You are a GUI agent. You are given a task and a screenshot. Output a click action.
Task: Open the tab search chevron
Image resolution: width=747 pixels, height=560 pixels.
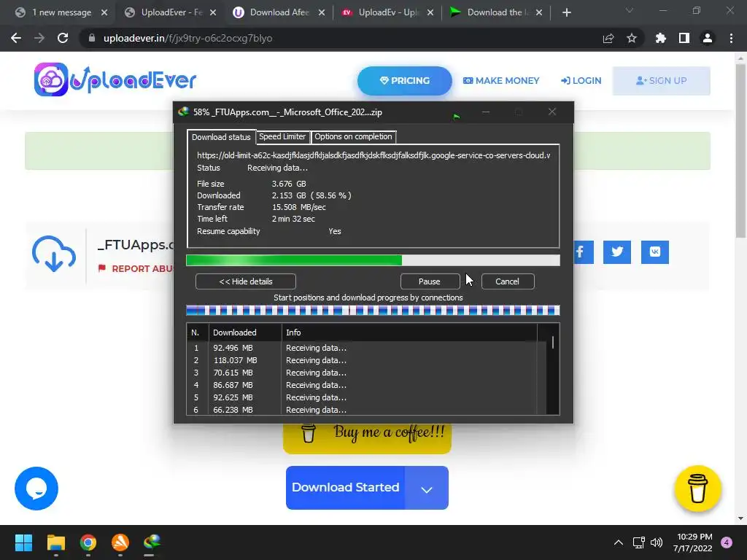630,10
